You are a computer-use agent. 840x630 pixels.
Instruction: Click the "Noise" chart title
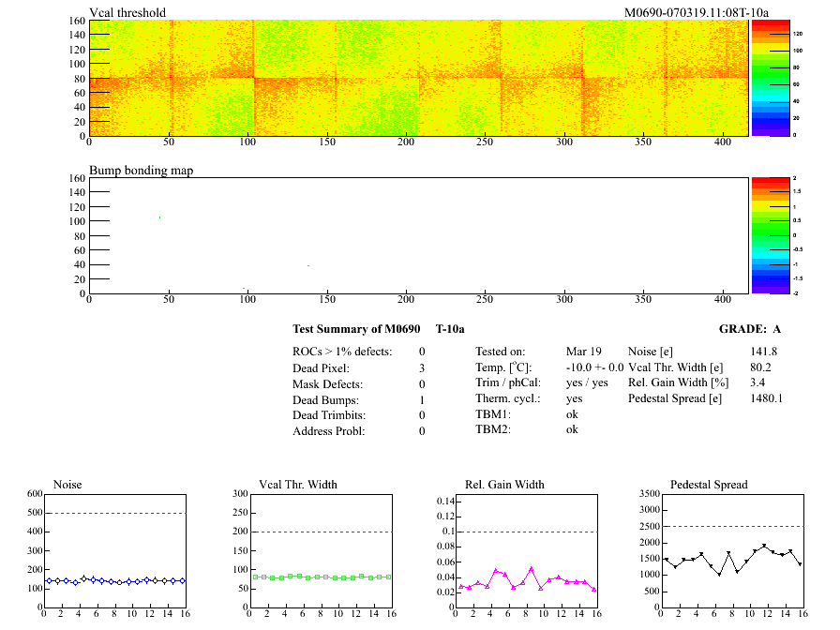coord(67,485)
